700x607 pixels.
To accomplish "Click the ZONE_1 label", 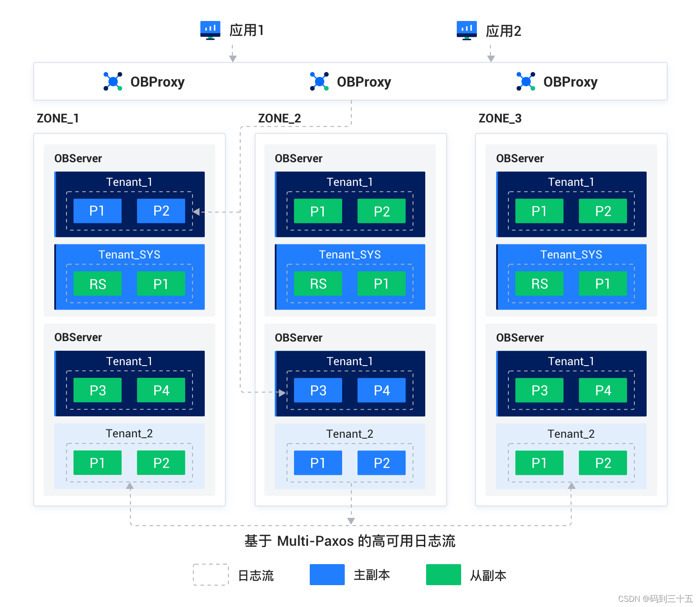I will (x=58, y=119).
